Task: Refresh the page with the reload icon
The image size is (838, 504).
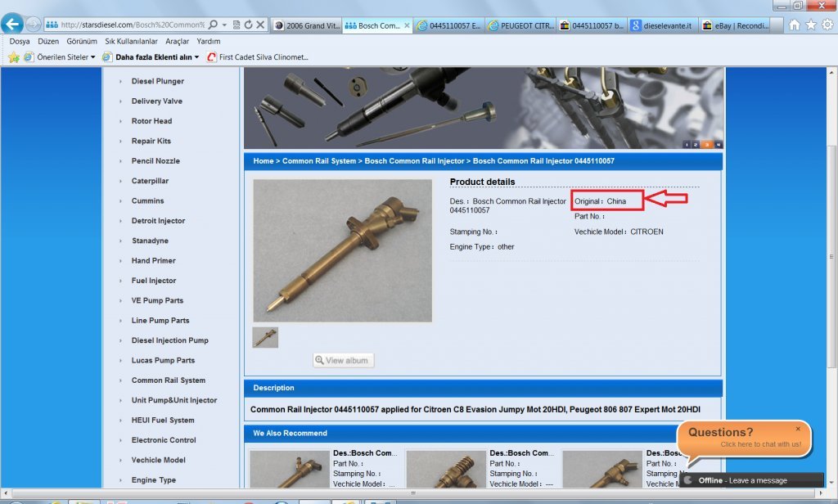Action: click(248, 25)
